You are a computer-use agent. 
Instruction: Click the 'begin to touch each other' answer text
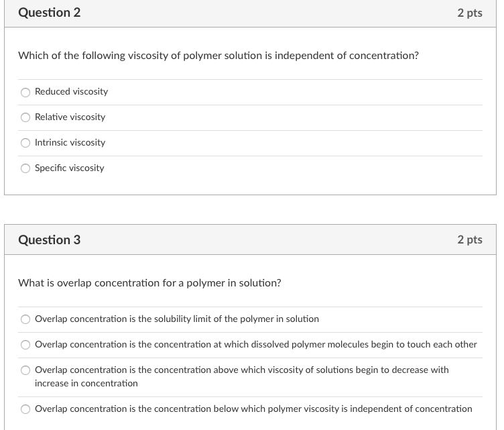point(256,344)
